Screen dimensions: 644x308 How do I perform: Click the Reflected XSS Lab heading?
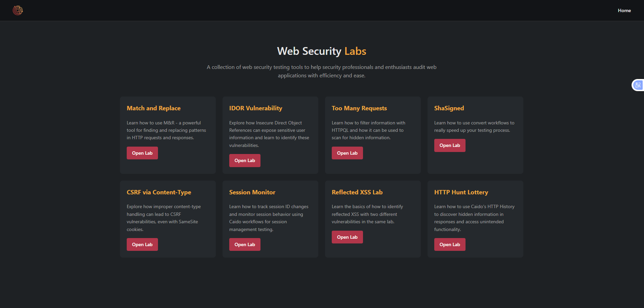pyautogui.click(x=357, y=192)
